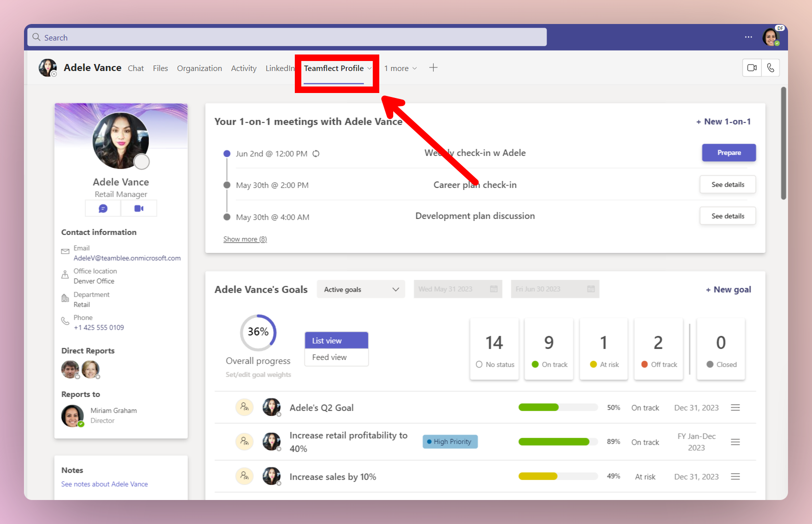
Task: Click the chat icon on profile card
Action: (x=103, y=208)
